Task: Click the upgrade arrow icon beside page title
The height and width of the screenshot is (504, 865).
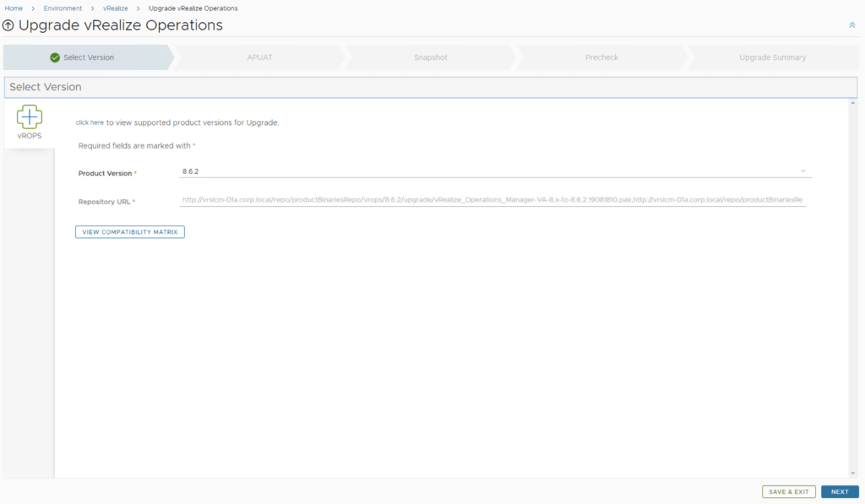Action: click(x=8, y=26)
